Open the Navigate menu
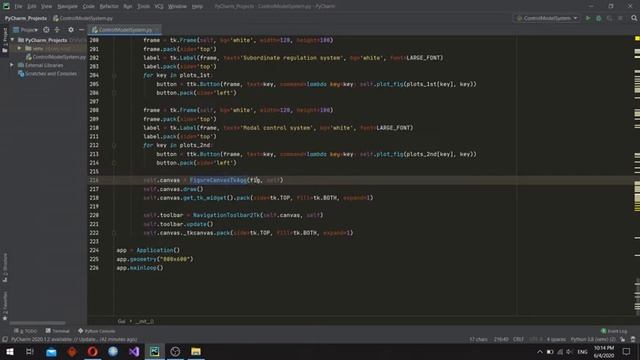640x360 pixels. pos(67,6)
